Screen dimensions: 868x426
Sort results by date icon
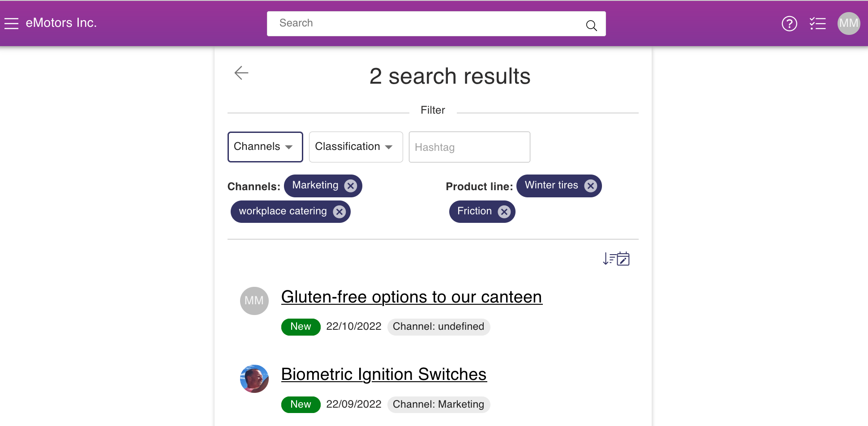tap(616, 259)
